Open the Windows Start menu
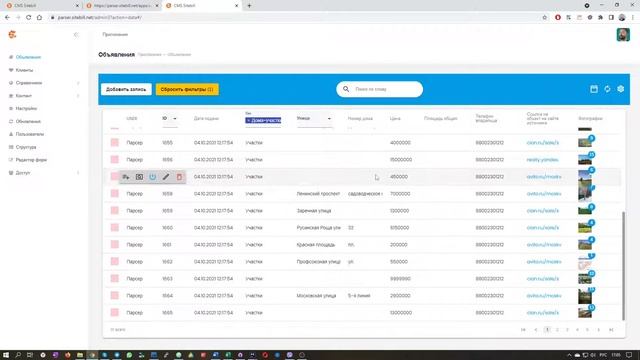Image resolution: width=640 pixels, height=360 pixels. (x=6, y=355)
